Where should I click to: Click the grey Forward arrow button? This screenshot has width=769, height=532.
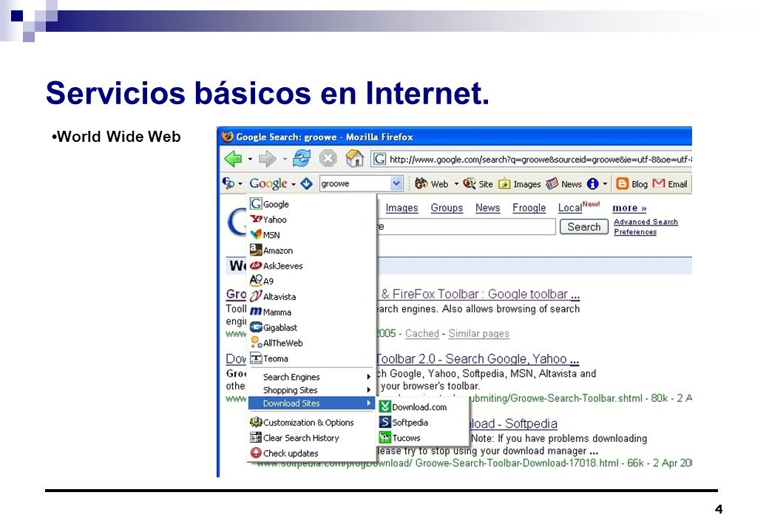click(x=267, y=158)
